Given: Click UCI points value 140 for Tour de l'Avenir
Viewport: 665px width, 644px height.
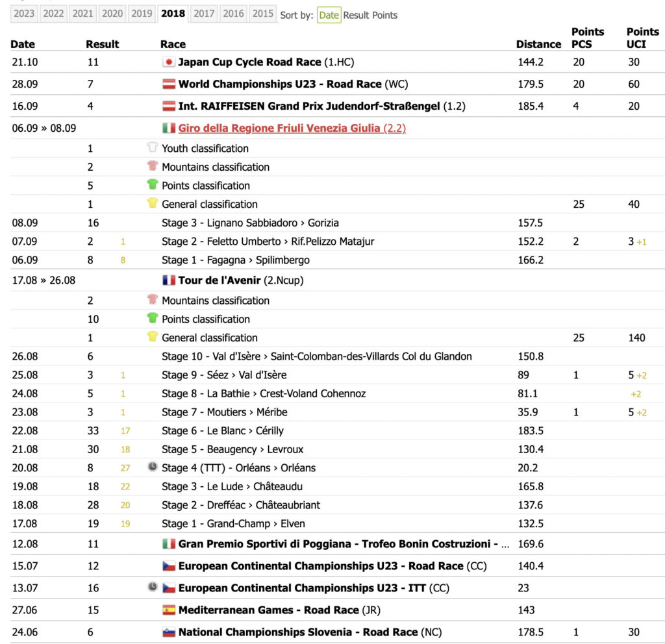Looking at the screenshot, I should click(x=636, y=338).
